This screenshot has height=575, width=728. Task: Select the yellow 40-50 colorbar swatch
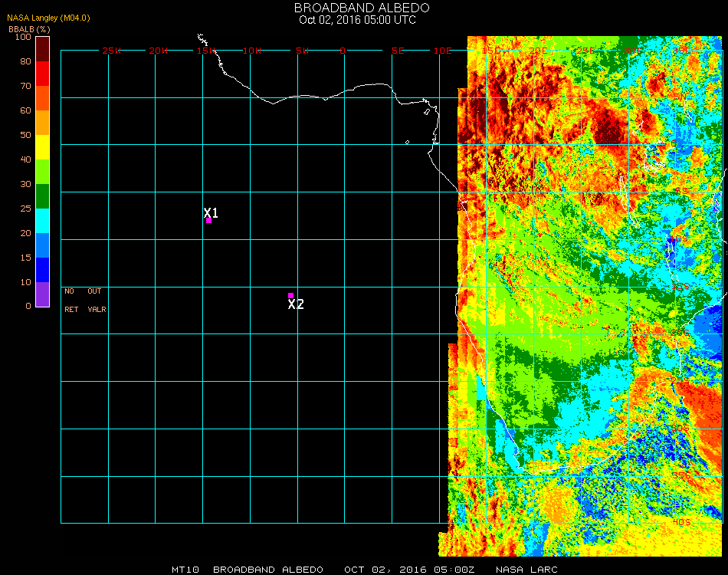click(x=42, y=147)
